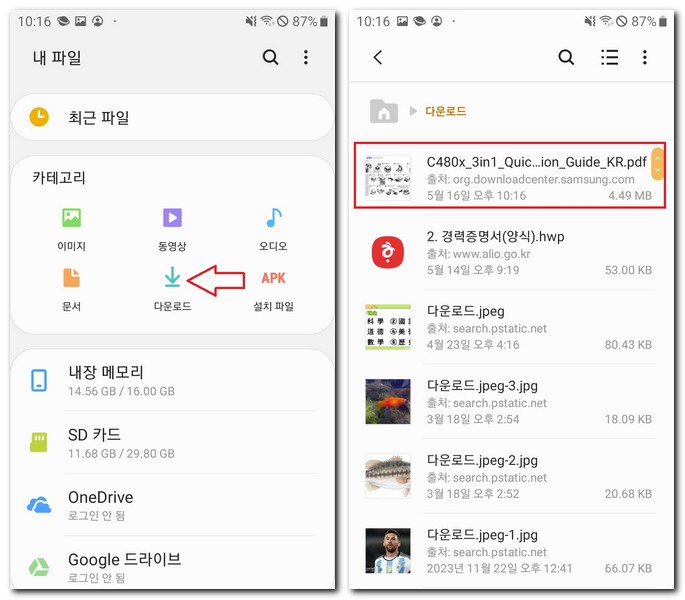Switch list view mode in 다운로드 screen
Screen dimensions: 685x600
(x=609, y=57)
